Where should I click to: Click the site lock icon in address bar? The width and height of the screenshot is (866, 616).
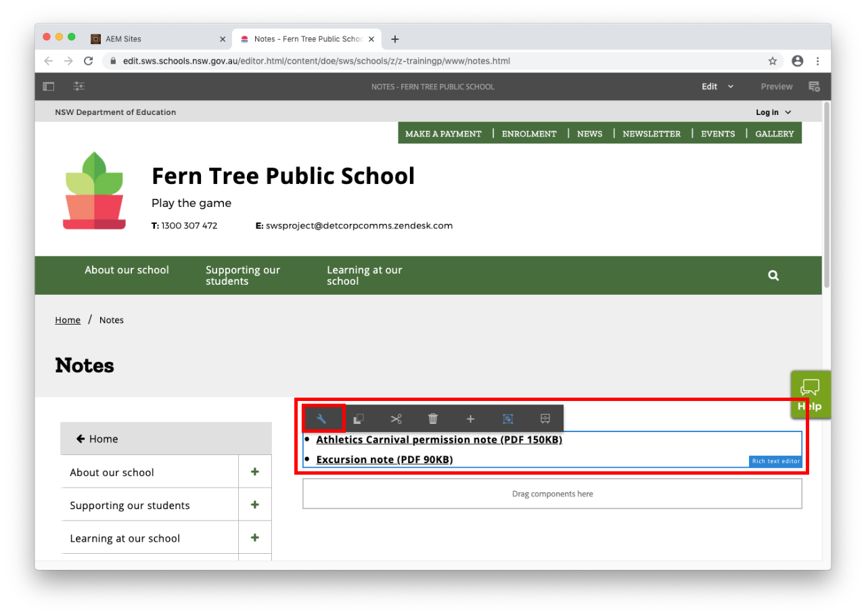coord(114,61)
